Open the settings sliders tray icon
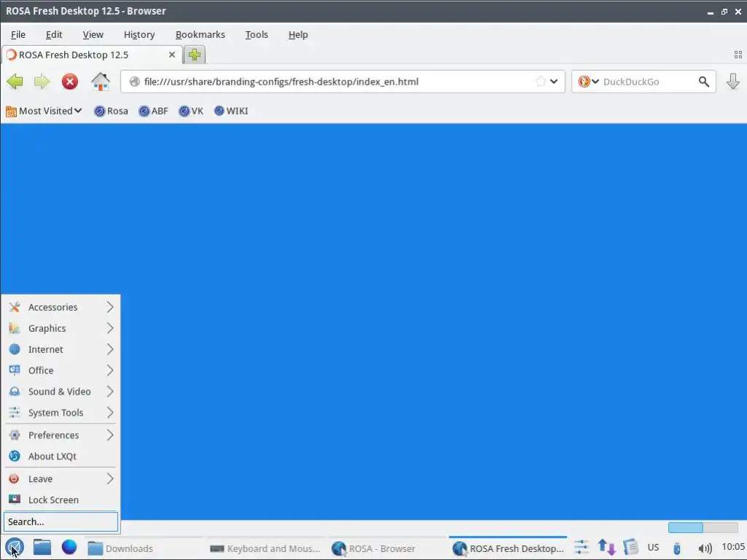 pyautogui.click(x=581, y=548)
